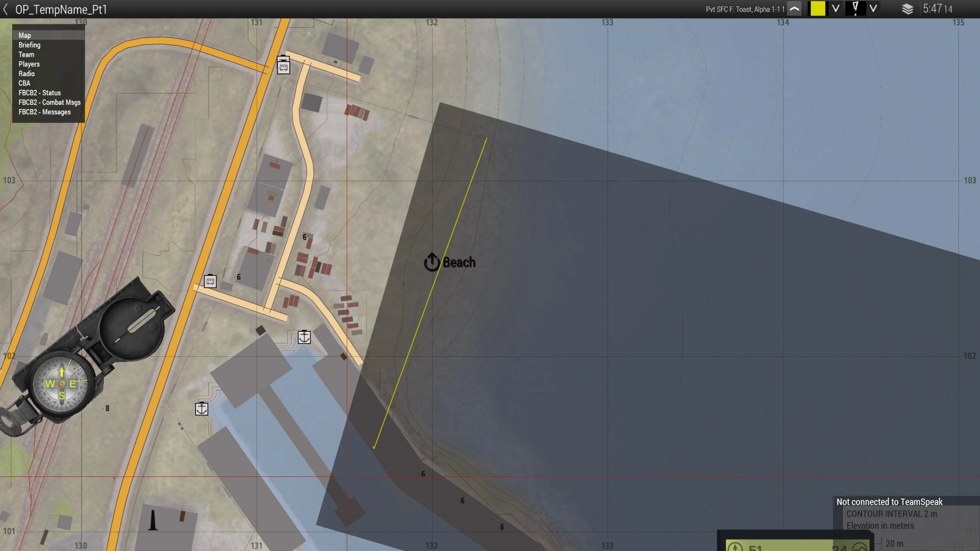Click the upper bus stop icon on the road
This screenshot has width=980, height=551.
283,65
